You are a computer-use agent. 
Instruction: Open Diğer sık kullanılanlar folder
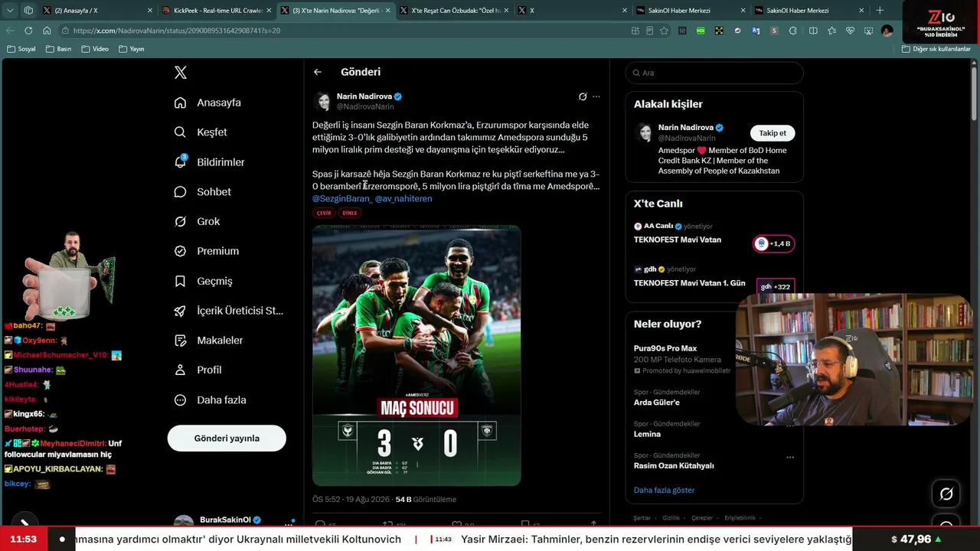936,49
